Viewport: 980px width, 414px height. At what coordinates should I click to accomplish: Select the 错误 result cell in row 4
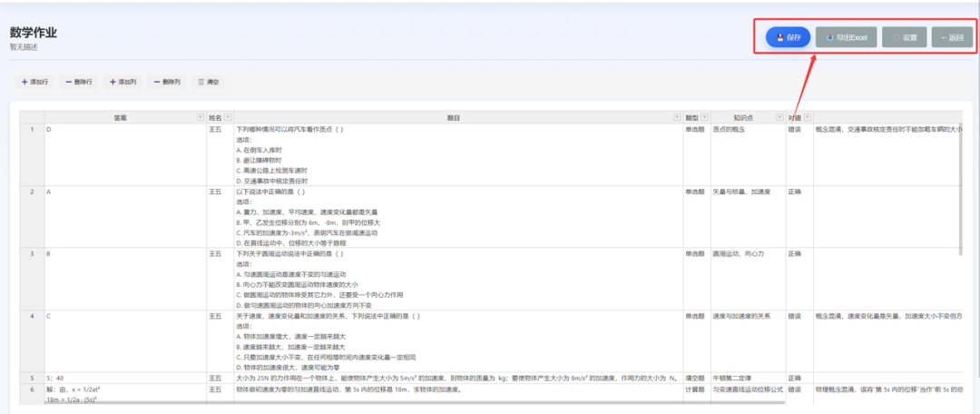799,341
